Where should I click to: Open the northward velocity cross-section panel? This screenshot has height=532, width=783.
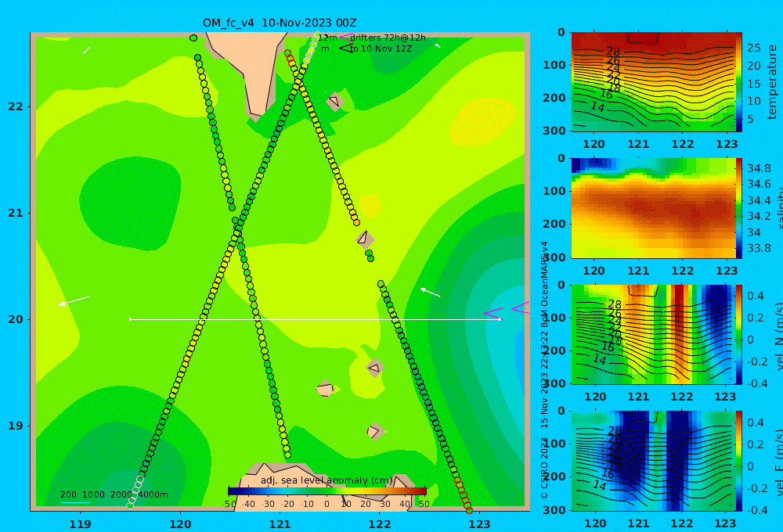(x=653, y=334)
